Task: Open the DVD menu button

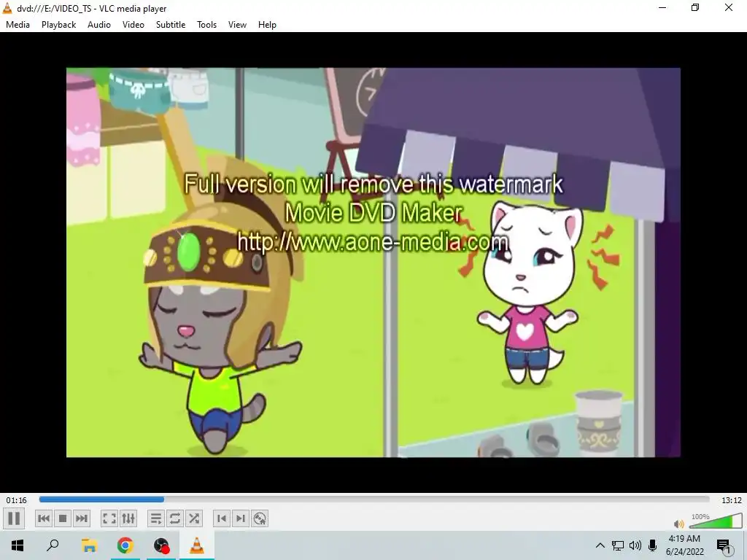Action: click(x=260, y=518)
